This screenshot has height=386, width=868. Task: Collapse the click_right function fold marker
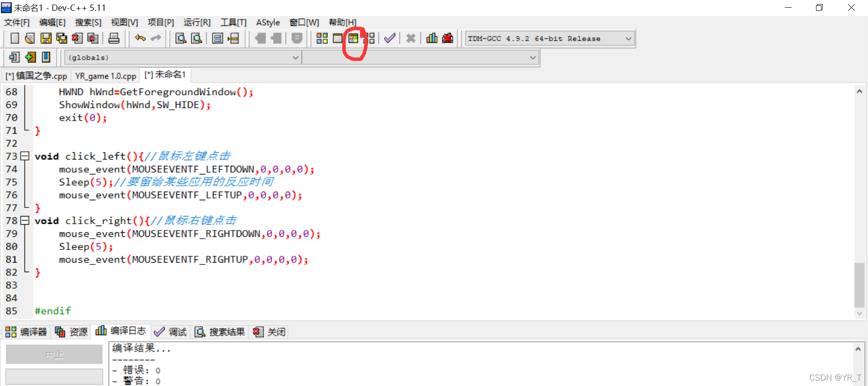[25, 221]
